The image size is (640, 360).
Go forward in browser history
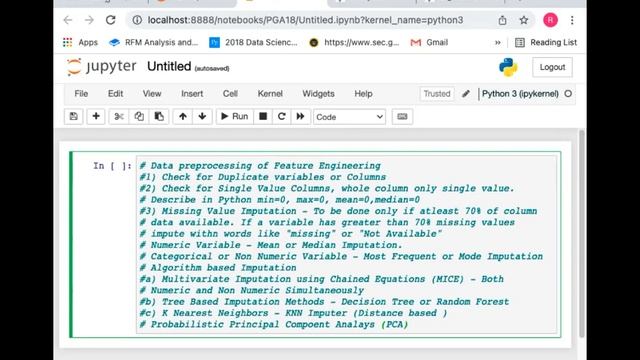pyautogui.click(x=89, y=20)
